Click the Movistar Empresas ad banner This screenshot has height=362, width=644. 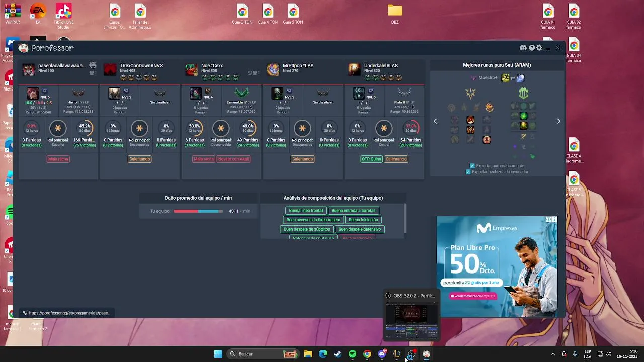497,266
